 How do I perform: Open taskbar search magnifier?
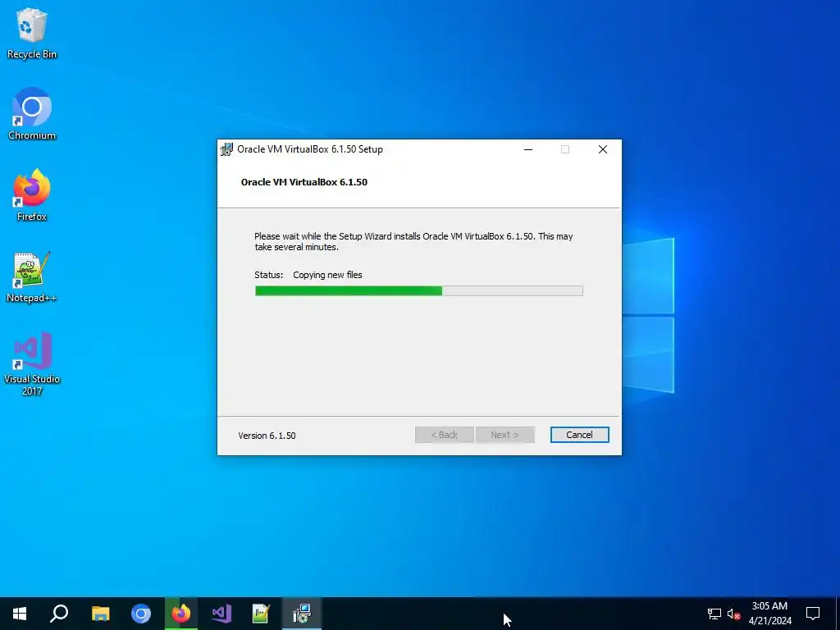tap(59, 614)
